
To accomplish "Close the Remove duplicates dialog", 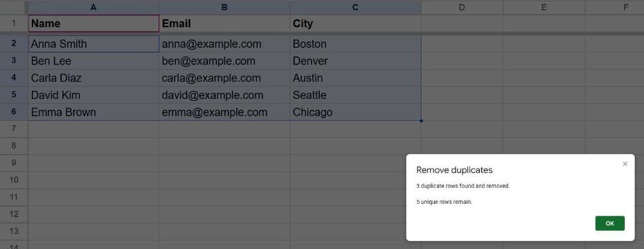I will [x=625, y=164].
